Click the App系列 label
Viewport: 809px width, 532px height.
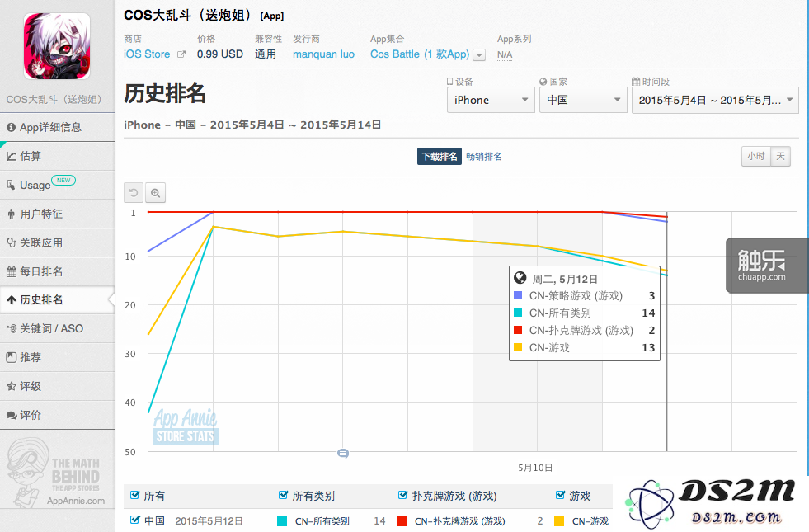tap(515, 39)
